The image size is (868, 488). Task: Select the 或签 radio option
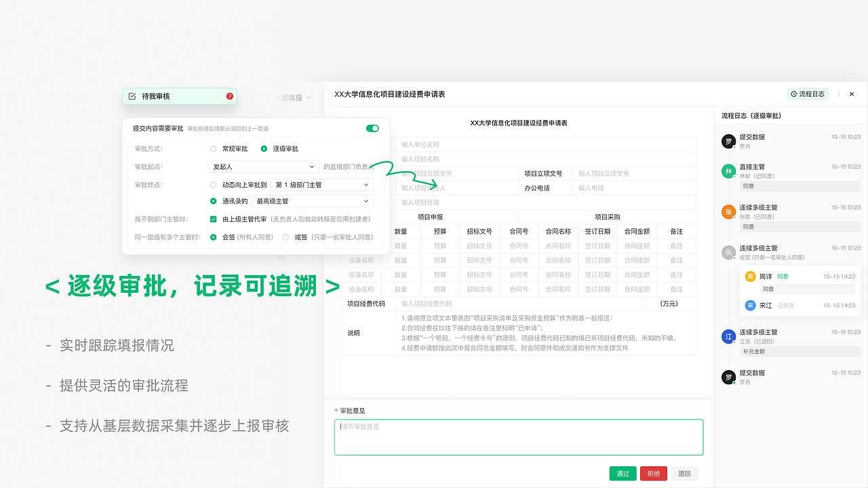pos(286,235)
